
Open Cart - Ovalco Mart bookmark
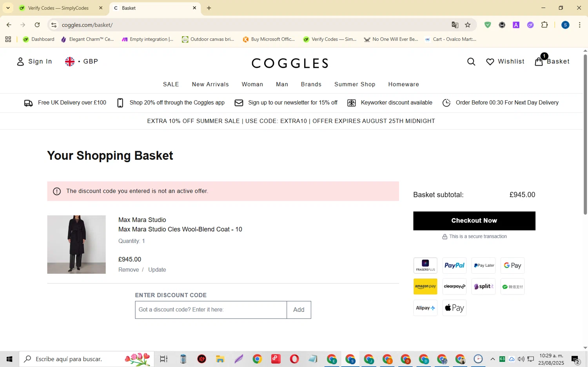coord(450,39)
